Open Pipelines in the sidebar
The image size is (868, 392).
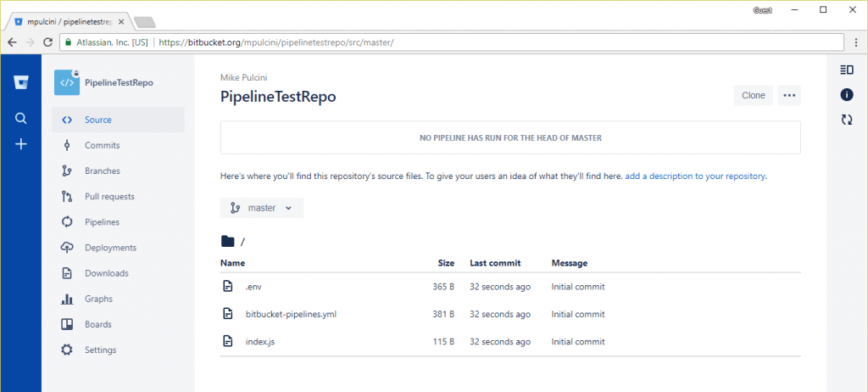(x=102, y=222)
